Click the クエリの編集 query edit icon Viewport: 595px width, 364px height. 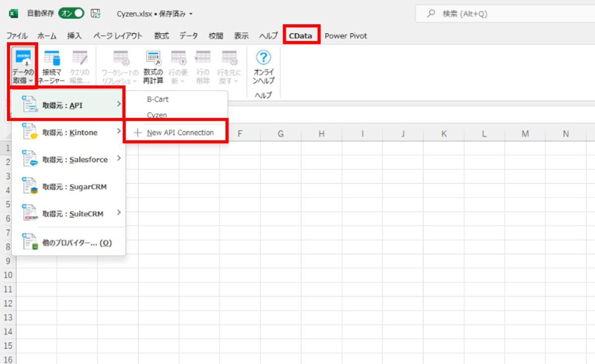[79, 58]
